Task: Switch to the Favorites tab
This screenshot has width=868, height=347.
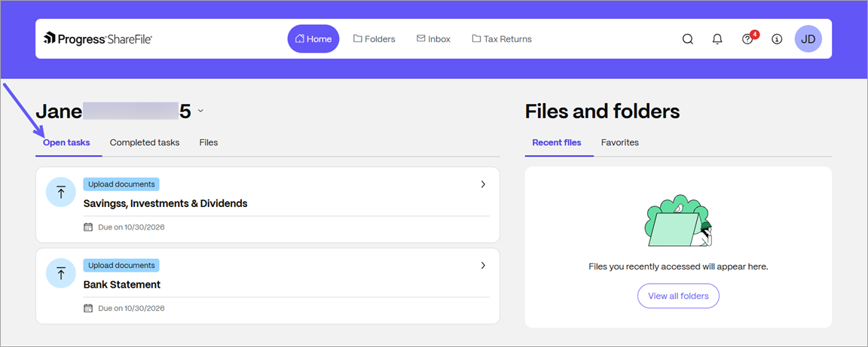Action: click(620, 142)
